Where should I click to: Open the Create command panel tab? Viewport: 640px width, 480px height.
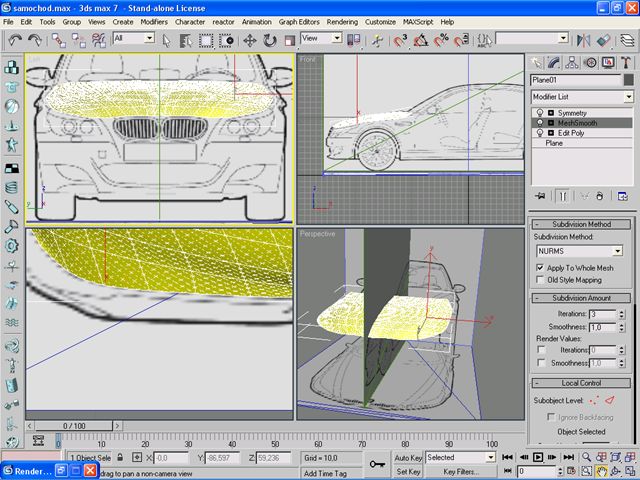pos(536,62)
